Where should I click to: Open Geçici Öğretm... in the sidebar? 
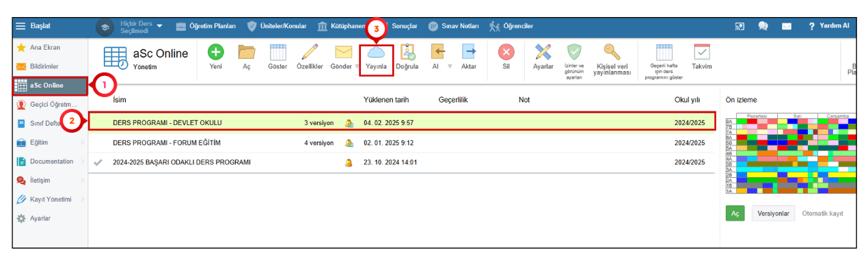coord(48,105)
